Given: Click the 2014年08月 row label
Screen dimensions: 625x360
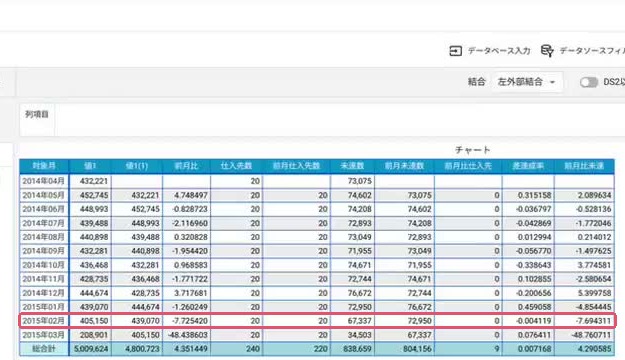Looking at the screenshot, I should (x=43, y=237).
